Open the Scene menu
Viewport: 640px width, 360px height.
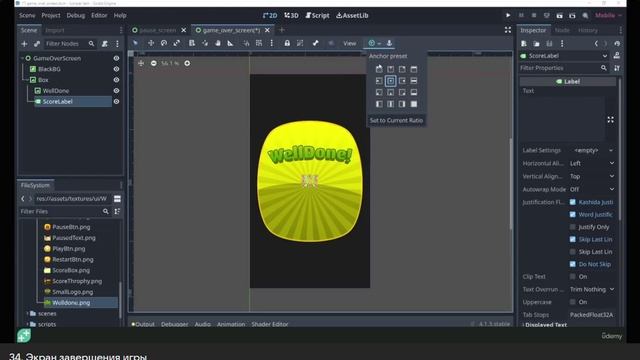pyautogui.click(x=27, y=16)
